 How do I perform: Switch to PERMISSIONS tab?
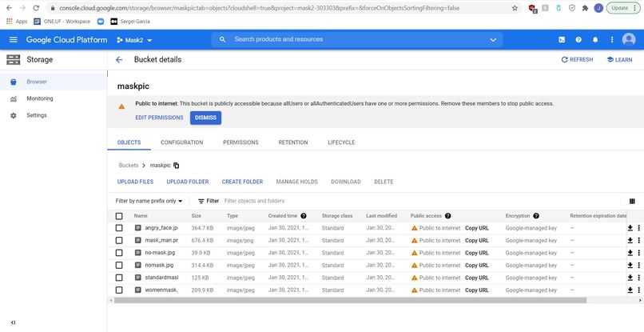pyautogui.click(x=241, y=142)
